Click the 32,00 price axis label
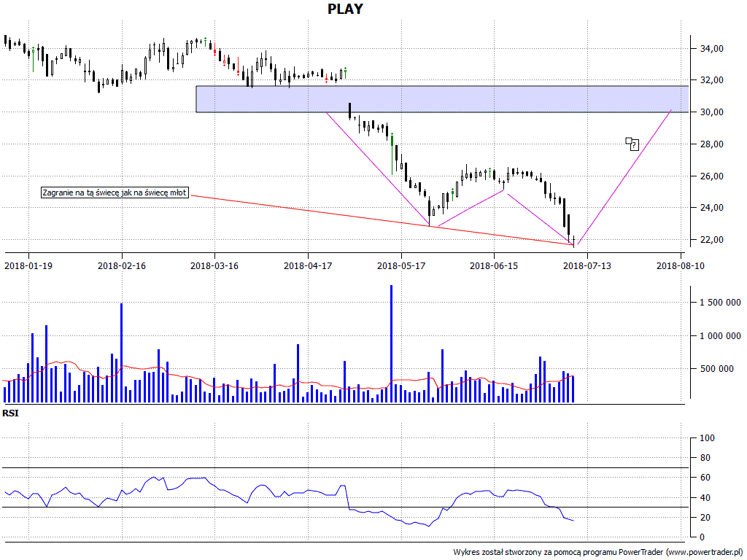This screenshot has width=747, height=560. pos(711,80)
